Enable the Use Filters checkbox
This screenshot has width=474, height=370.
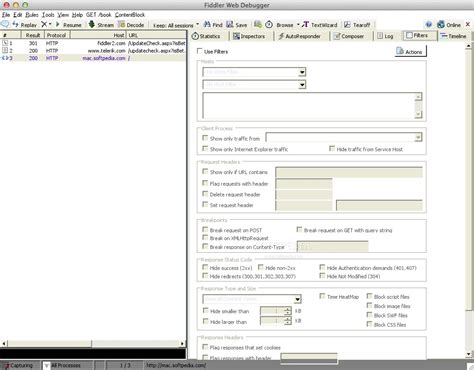199,51
